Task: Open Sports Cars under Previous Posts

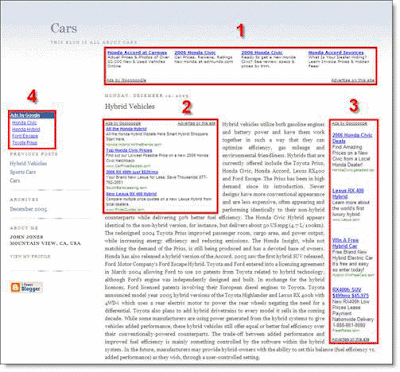Action: (x=23, y=172)
